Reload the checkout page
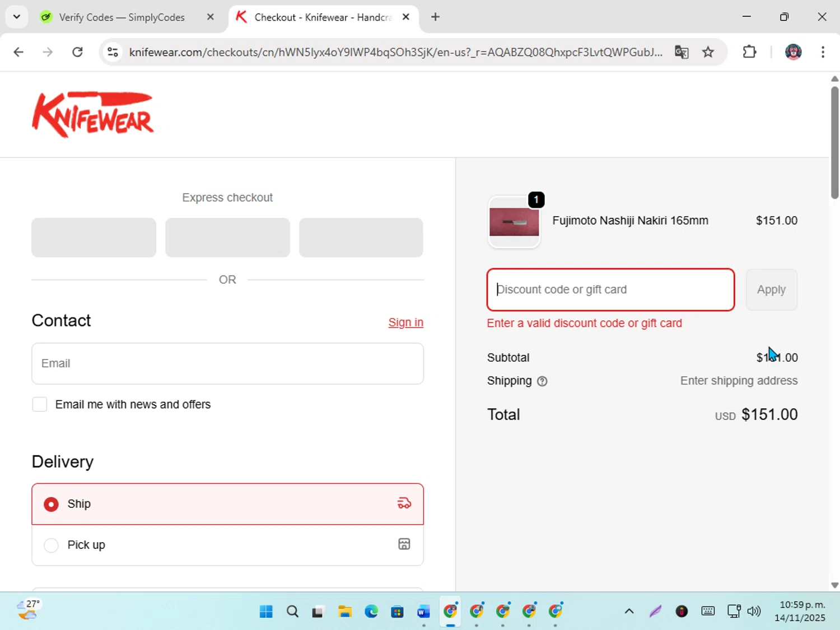The height and width of the screenshot is (630, 840). [77, 52]
